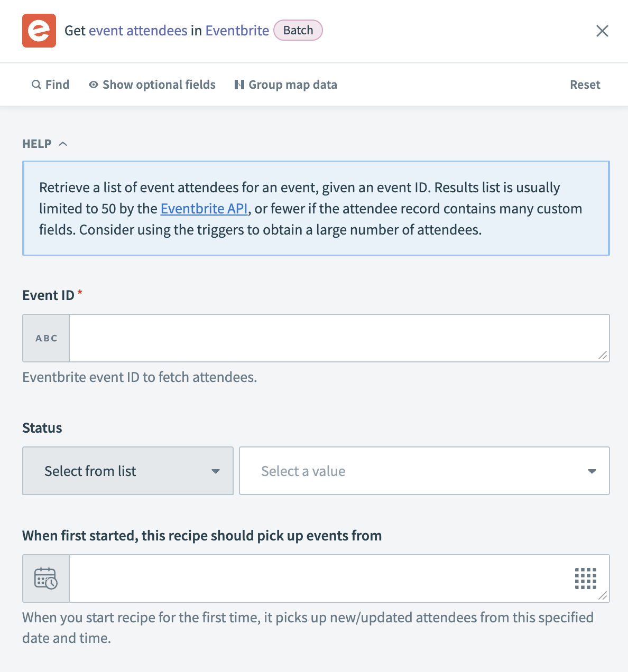The height and width of the screenshot is (672, 628).
Task: Toggle help panel visibility
Action: click(45, 143)
